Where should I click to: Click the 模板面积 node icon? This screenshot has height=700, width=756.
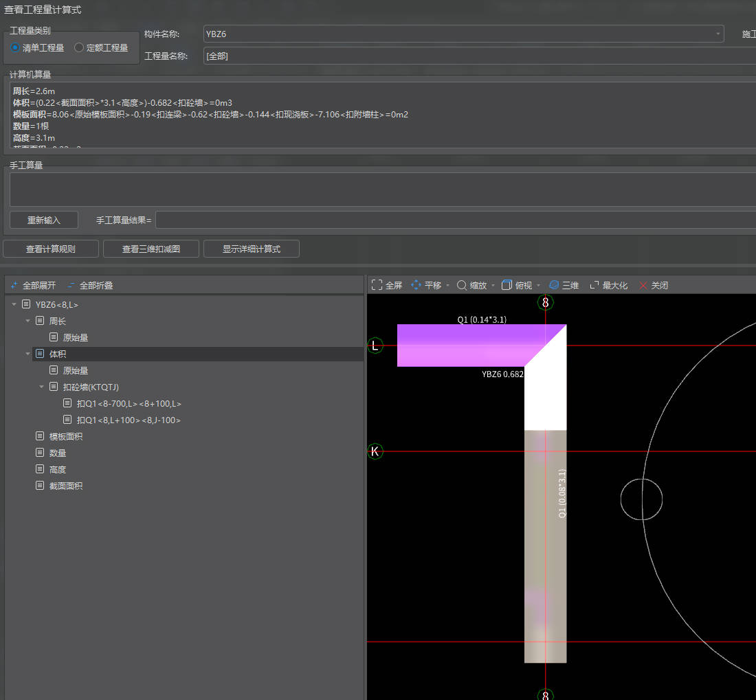(40, 436)
